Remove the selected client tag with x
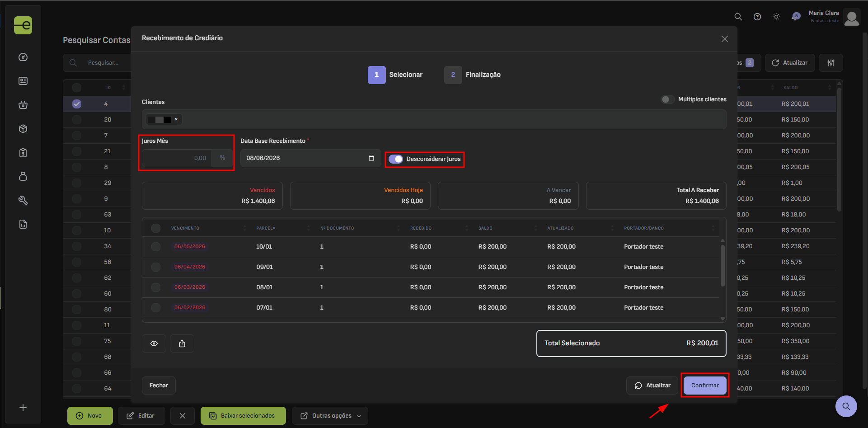 [x=176, y=119]
